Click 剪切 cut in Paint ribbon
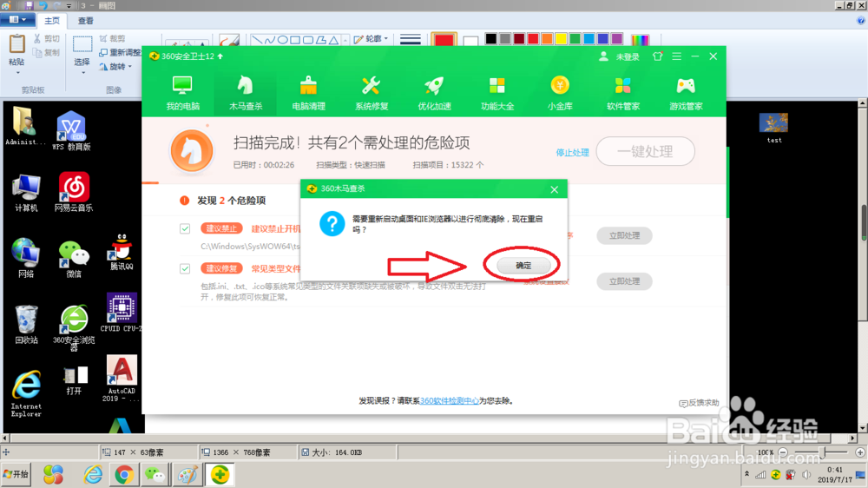868x488 pixels. (47, 39)
